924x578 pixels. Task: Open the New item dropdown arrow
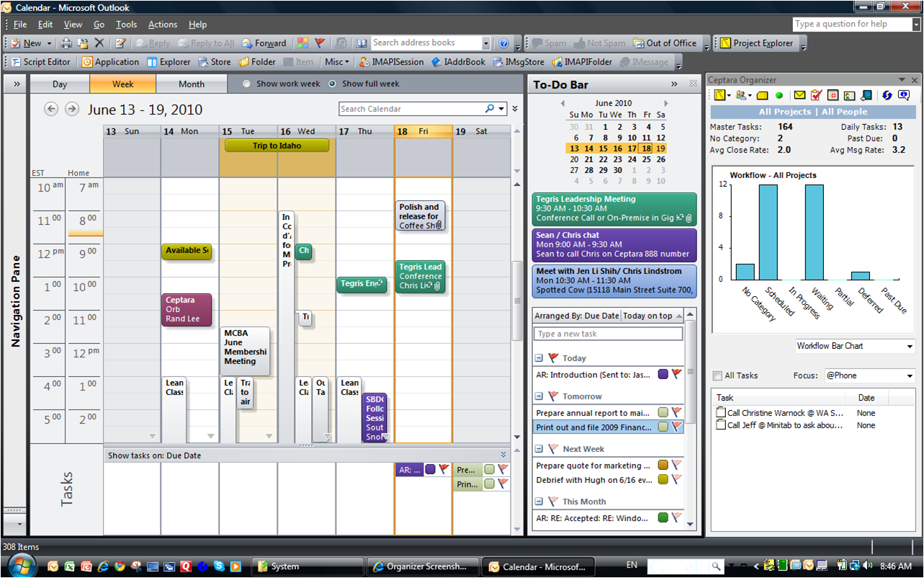tap(48, 43)
